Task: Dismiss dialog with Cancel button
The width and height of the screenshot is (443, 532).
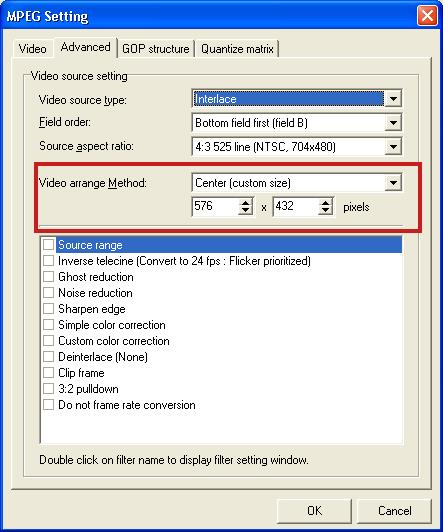Action: pyautogui.click(x=394, y=511)
